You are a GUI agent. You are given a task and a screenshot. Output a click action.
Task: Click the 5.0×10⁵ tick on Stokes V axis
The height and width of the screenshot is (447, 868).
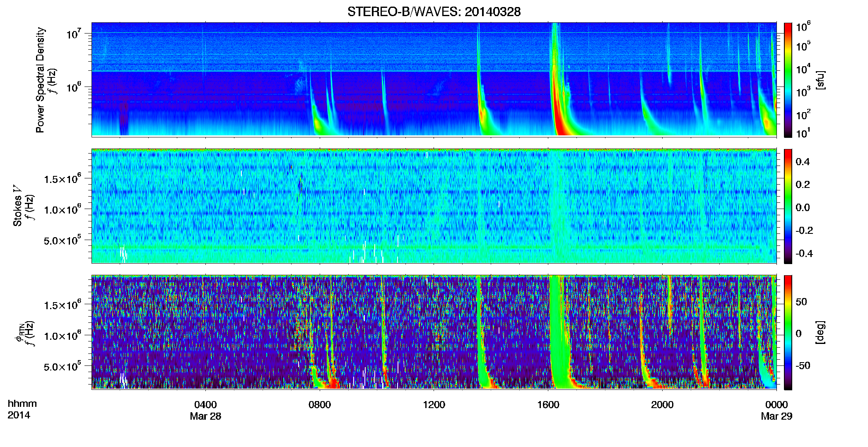(x=62, y=240)
